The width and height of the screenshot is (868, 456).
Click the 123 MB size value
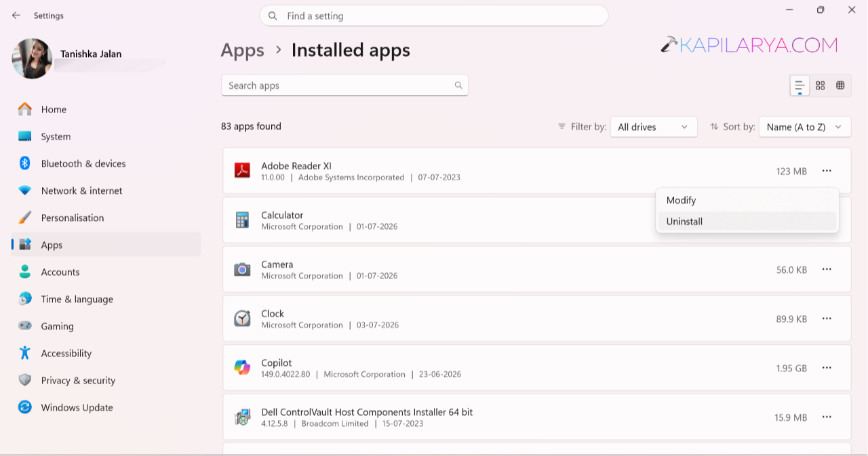(x=791, y=171)
